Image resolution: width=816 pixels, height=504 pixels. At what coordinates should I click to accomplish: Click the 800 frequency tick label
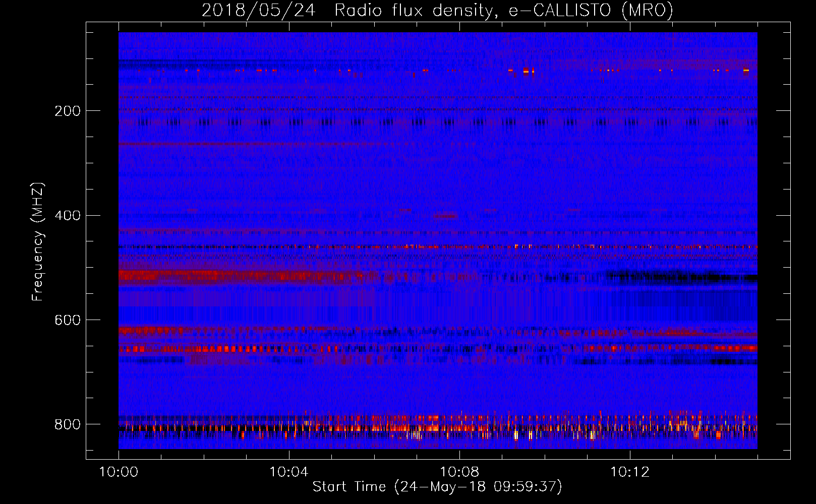click(68, 424)
